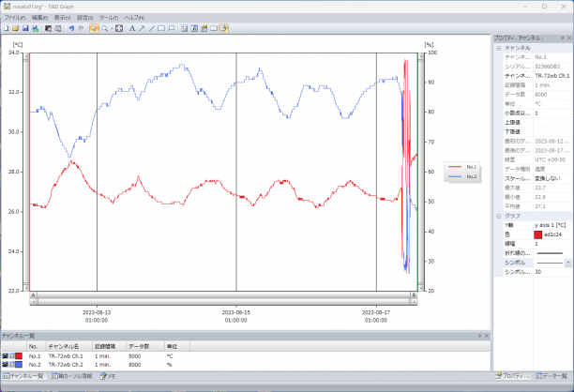
Task: Switch to データ一覧 tab at bottom right
Action: 551,376
